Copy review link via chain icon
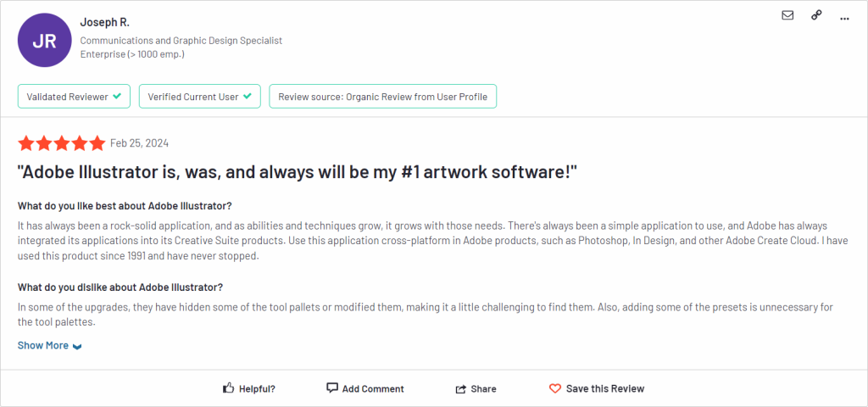The height and width of the screenshot is (407, 868). pos(816,15)
